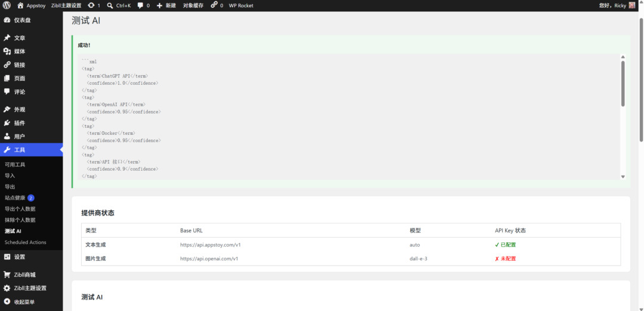Click the 收起菜单 collapse arrow icon

click(7, 301)
